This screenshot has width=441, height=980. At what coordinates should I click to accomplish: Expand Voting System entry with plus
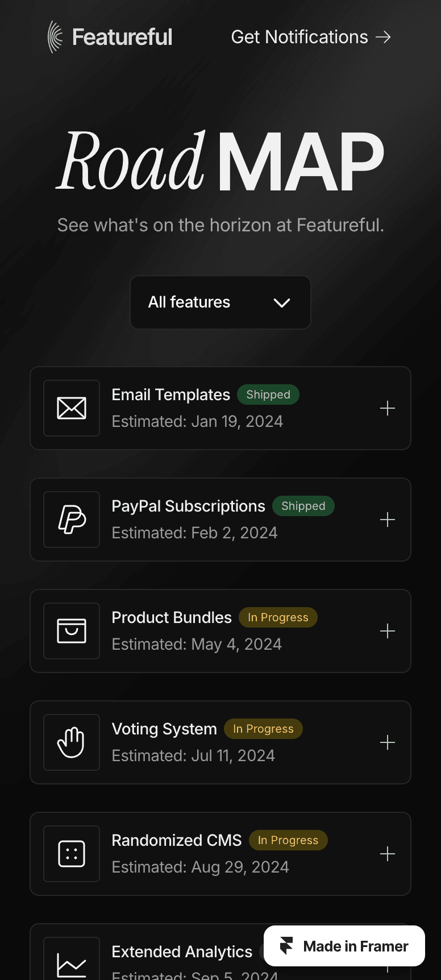388,742
